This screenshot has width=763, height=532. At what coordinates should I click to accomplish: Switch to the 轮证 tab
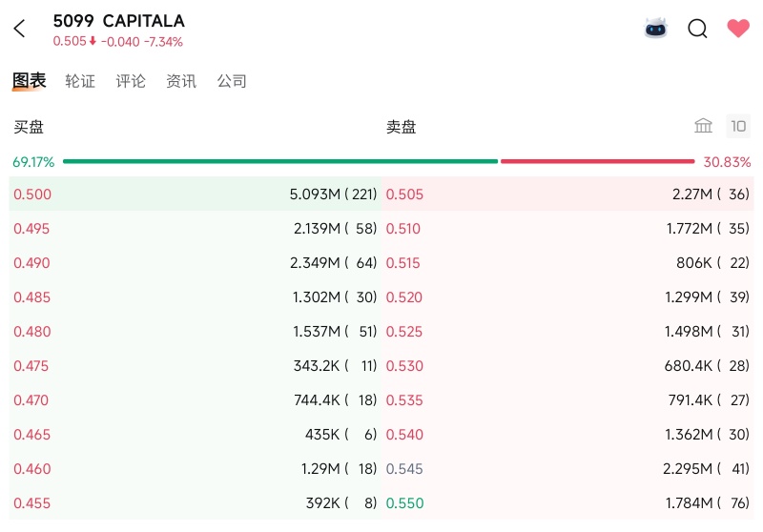coord(80,81)
